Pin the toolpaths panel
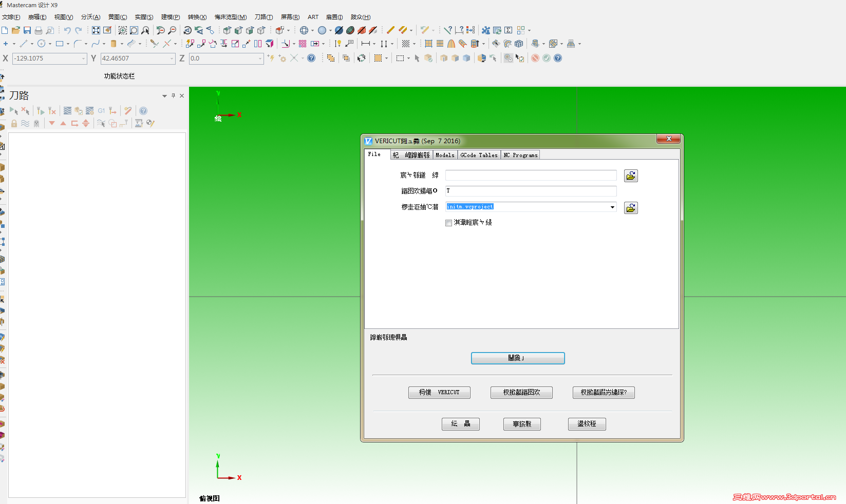The width and height of the screenshot is (846, 504). click(x=173, y=95)
